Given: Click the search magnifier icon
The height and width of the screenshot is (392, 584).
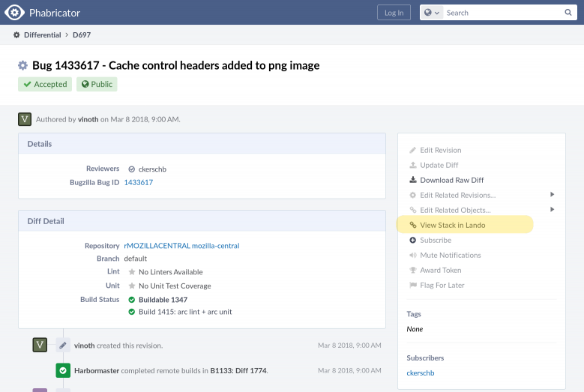Looking at the screenshot, I should 568,13.
